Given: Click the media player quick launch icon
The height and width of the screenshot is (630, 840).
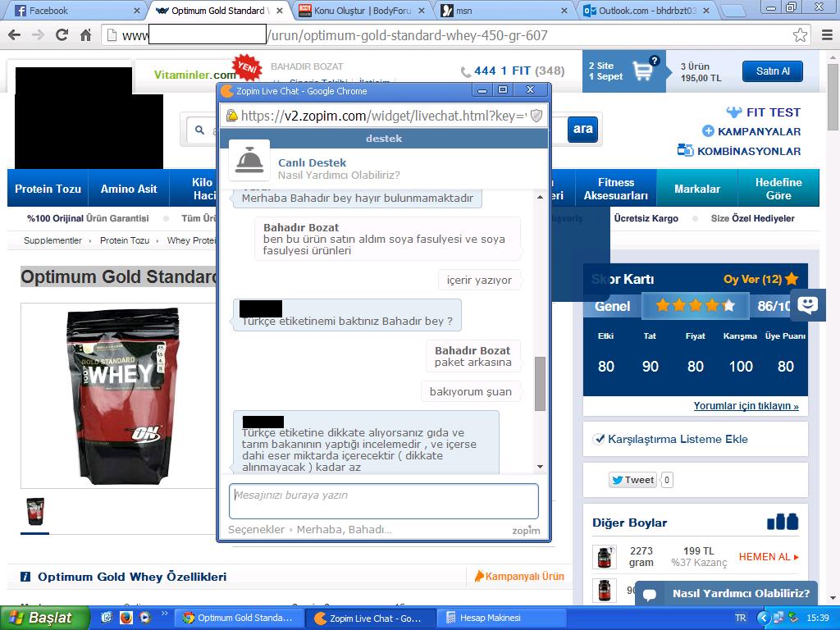Looking at the screenshot, I should (x=144, y=618).
